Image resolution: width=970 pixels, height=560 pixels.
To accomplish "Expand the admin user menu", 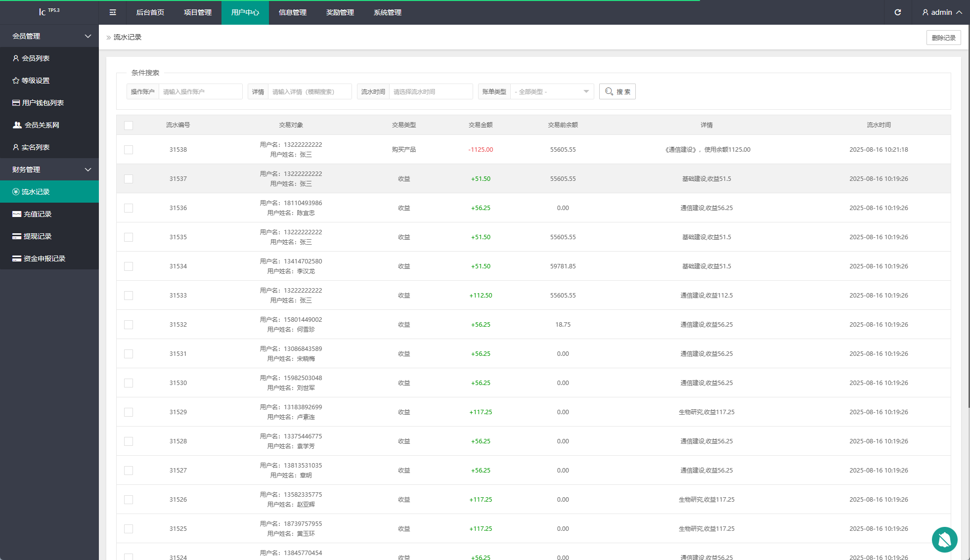I will coord(941,12).
